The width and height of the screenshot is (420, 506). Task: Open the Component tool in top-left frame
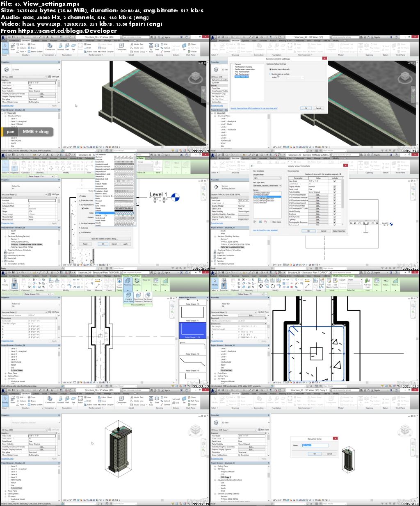point(121,47)
